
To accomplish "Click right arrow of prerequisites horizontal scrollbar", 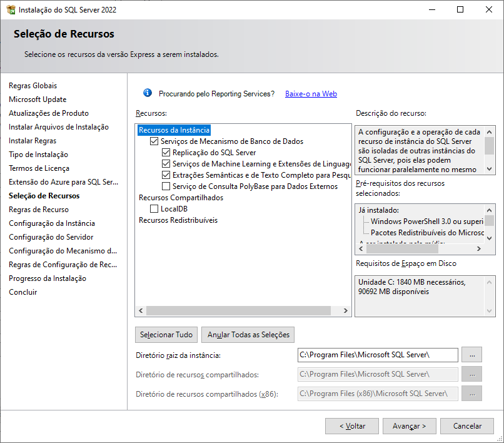I will coord(479,248).
